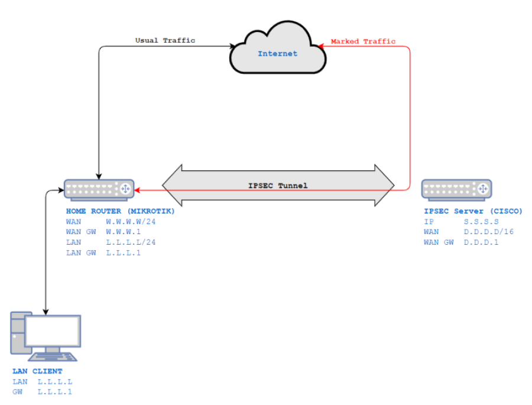This screenshot has width=532, height=405.
Task: Select the HOME ROUTER (MIKROTIK) title text
Action: click(x=120, y=210)
